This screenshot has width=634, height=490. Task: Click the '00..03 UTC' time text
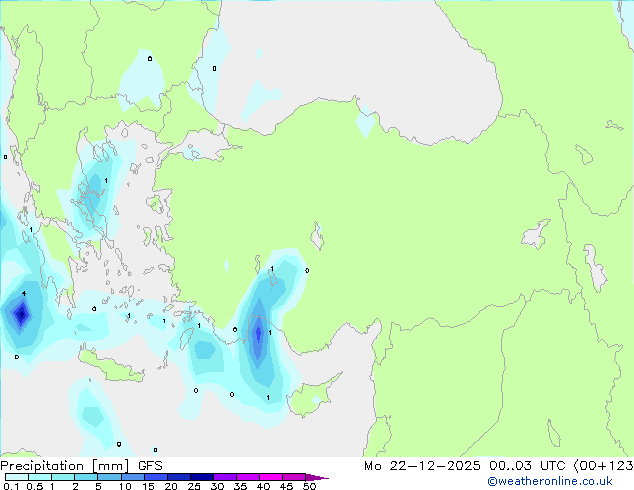[x=526, y=466]
